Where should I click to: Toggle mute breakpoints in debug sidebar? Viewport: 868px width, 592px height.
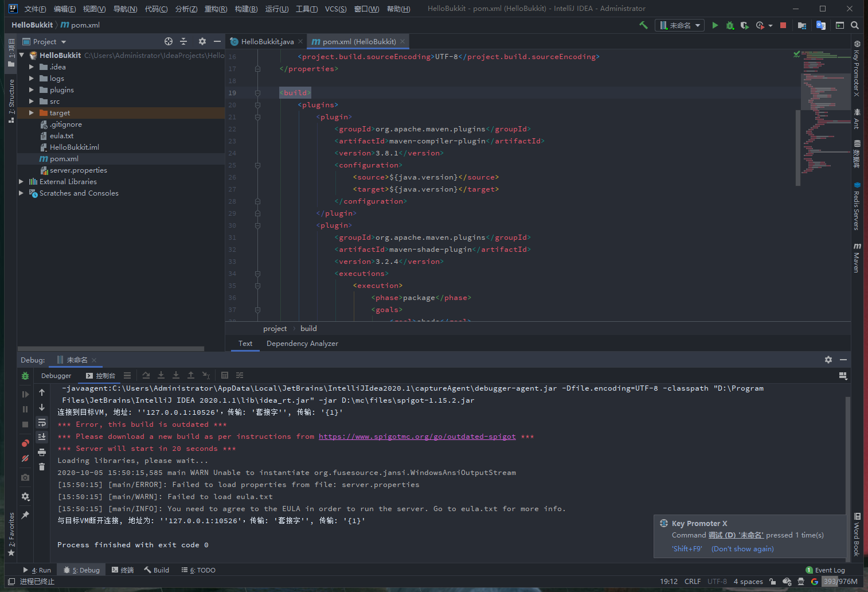click(x=25, y=458)
